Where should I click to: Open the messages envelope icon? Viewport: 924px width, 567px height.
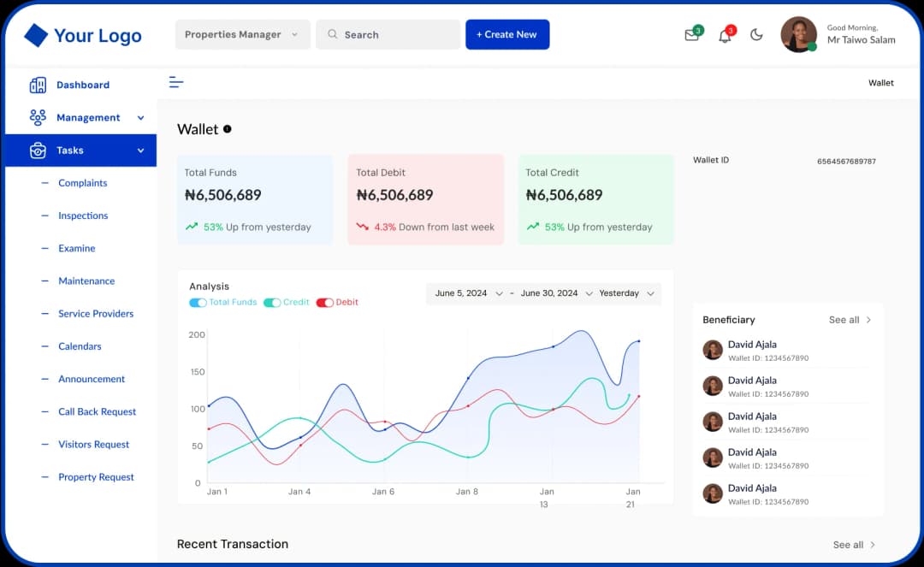[691, 35]
